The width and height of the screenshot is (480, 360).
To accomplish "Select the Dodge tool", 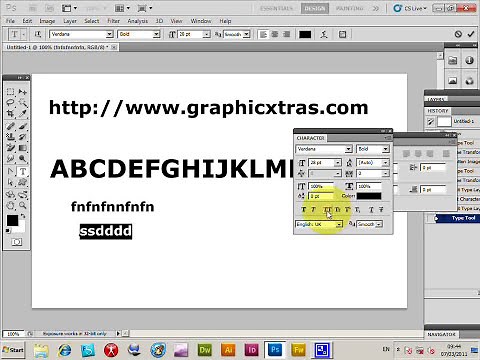I will point(22,159).
